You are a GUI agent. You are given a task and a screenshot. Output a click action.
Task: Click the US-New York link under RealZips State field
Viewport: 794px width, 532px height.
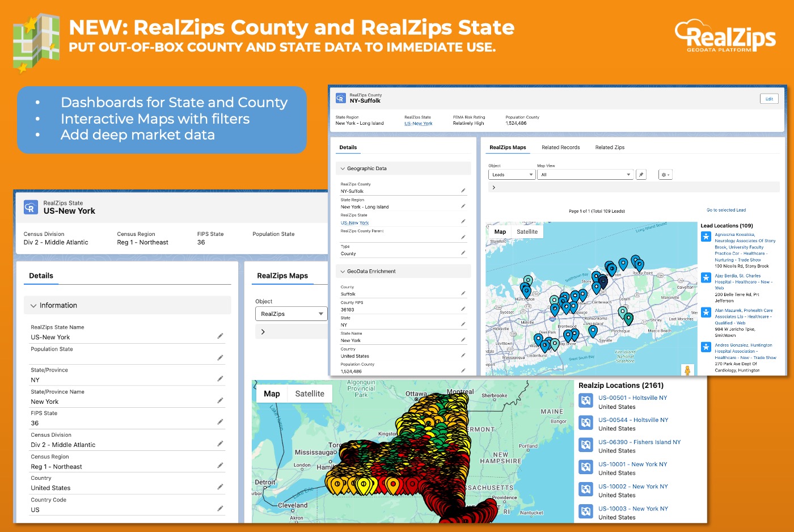[354, 222]
